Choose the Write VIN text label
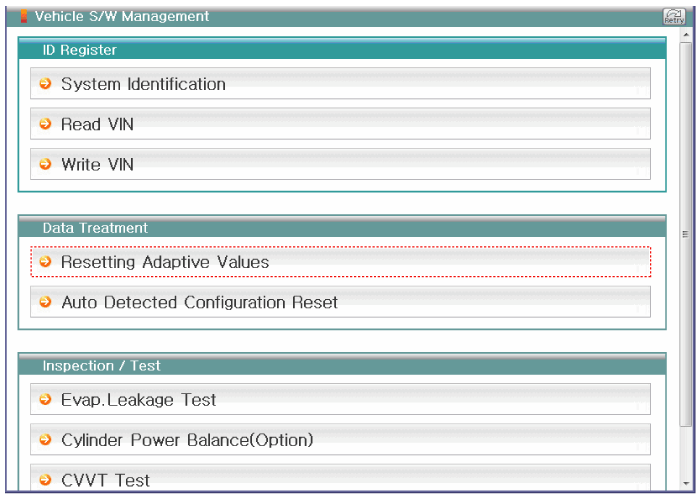This screenshot has width=700, height=500. coord(97,164)
